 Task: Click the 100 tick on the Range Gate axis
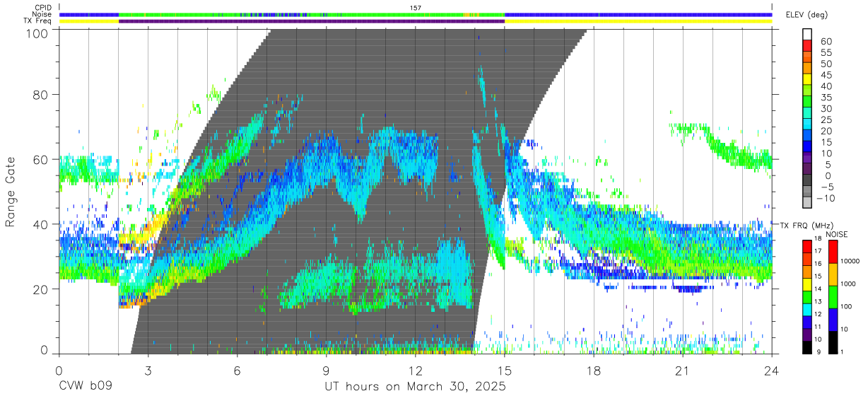pyautogui.click(x=38, y=34)
